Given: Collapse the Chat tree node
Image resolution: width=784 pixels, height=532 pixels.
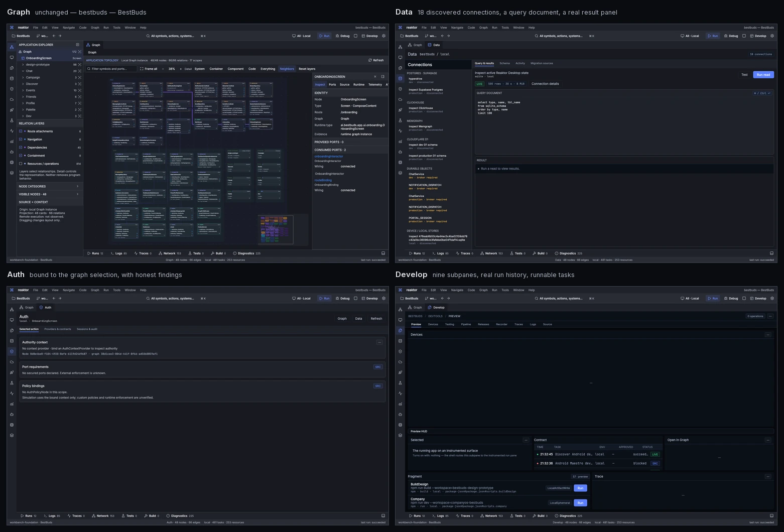Looking at the screenshot, I should click(x=23, y=71).
